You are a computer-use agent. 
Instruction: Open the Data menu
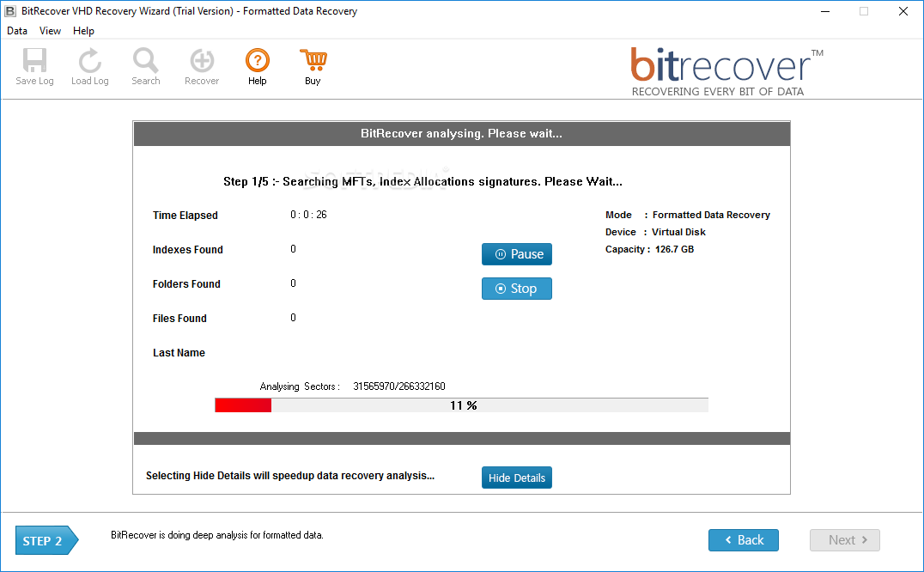[17, 31]
